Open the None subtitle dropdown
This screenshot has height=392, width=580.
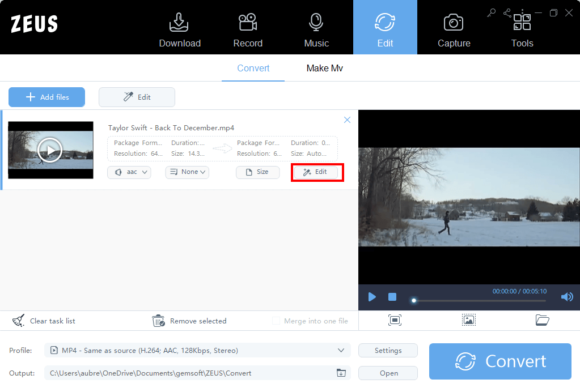187,172
